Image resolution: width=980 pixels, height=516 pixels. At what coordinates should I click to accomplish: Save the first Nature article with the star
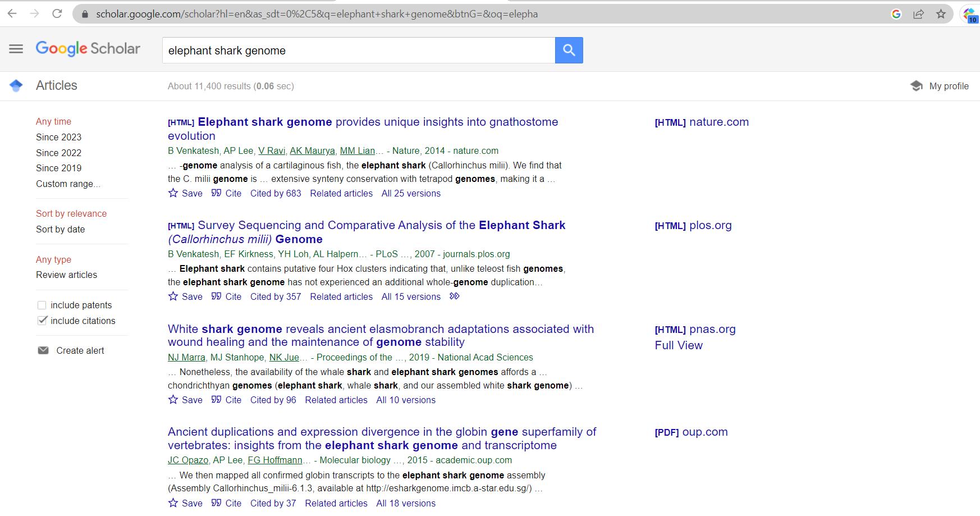[172, 193]
